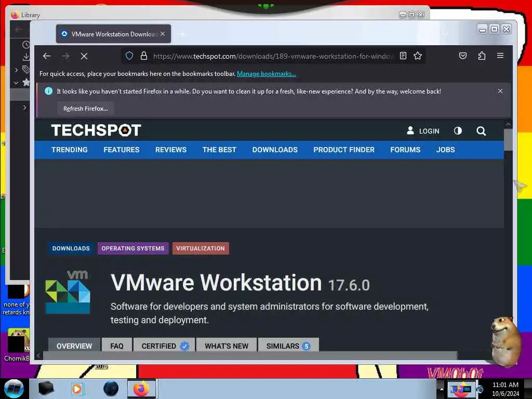Viewport: 532px width, 399px height.
Task: Open the TRENDING menu item
Action: [x=70, y=150]
